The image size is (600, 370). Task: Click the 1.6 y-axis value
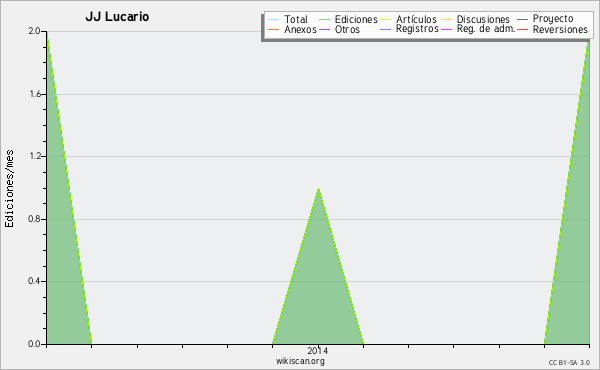(35, 94)
